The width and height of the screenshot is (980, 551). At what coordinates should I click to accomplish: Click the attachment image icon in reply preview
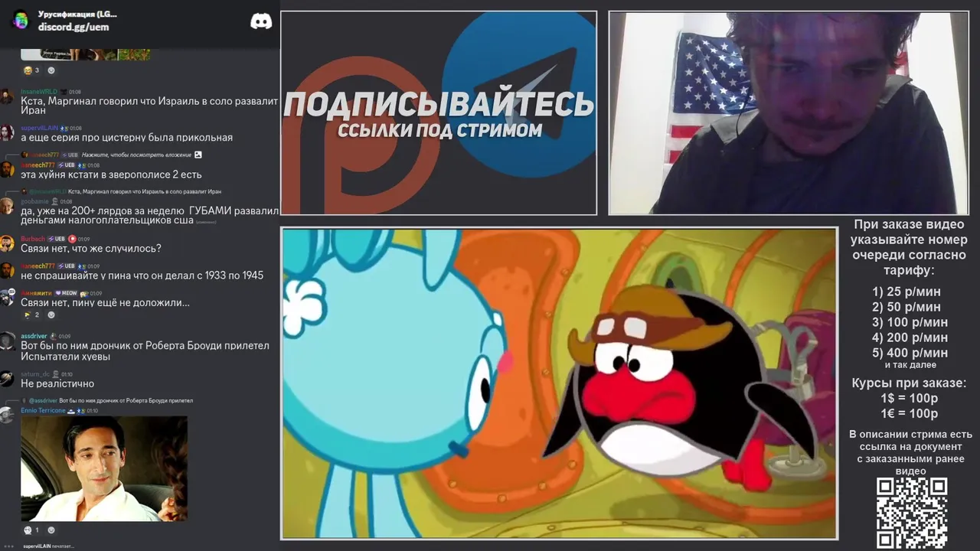pyautogui.click(x=198, y=155)
